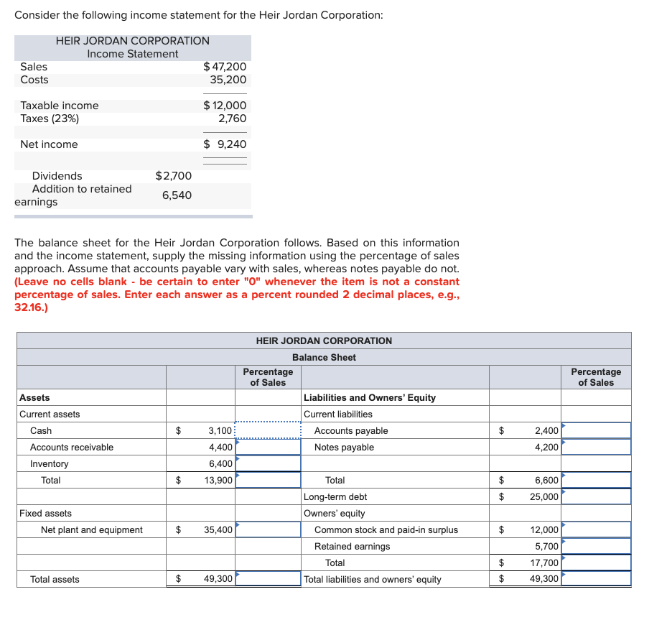Screen dimensions: 672x625
Task: Click the Total owners' equity percentage cell
Action: point(596,562)
